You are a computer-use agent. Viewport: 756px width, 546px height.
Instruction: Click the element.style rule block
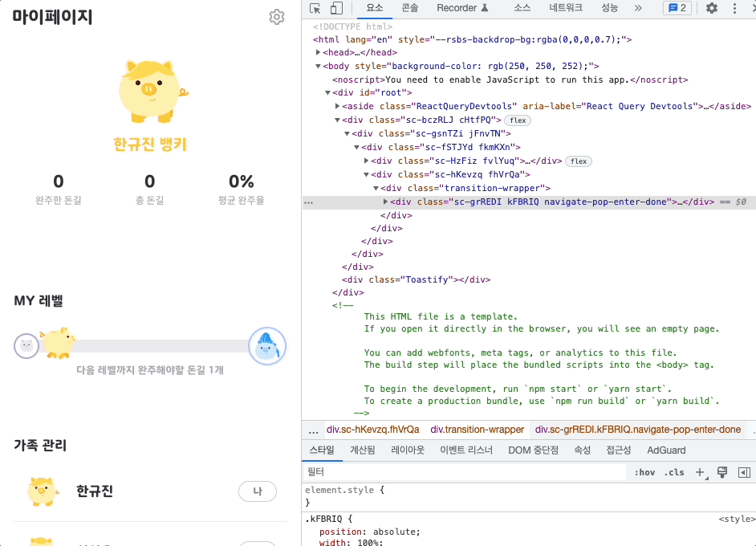coord(528,496)
